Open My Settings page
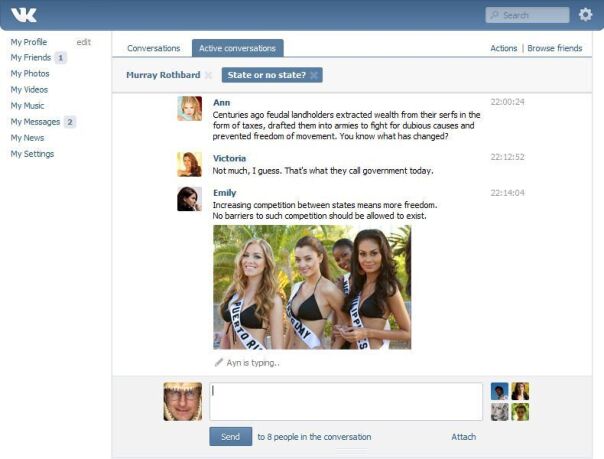This screenshot has height=459, width=604. [x=32, y=154]
